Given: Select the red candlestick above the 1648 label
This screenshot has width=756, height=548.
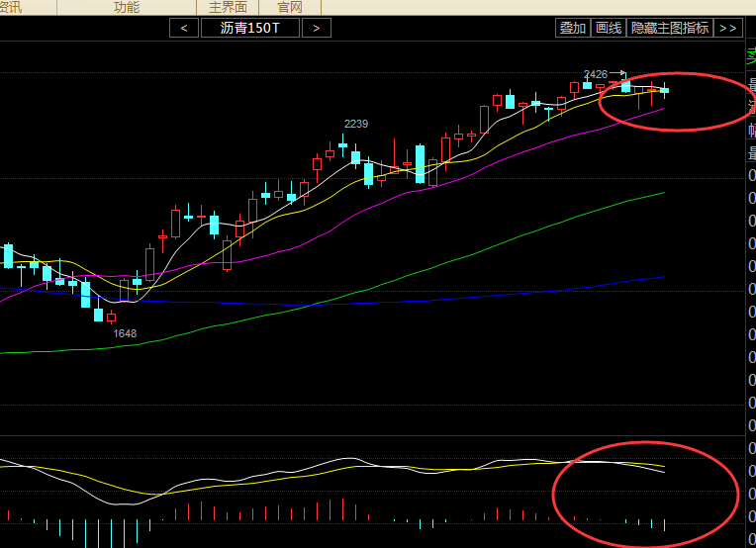Looking at the screenshot, I should point(111,318).
